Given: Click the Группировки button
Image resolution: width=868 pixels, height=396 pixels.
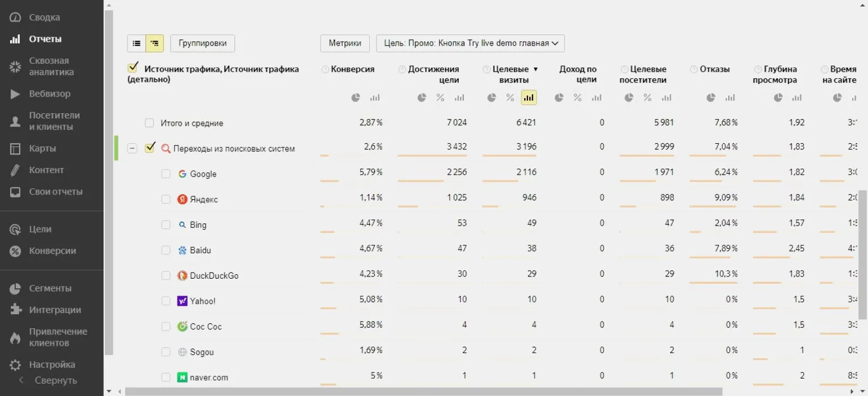Looking at the screenshot, I should coord(202,43).
